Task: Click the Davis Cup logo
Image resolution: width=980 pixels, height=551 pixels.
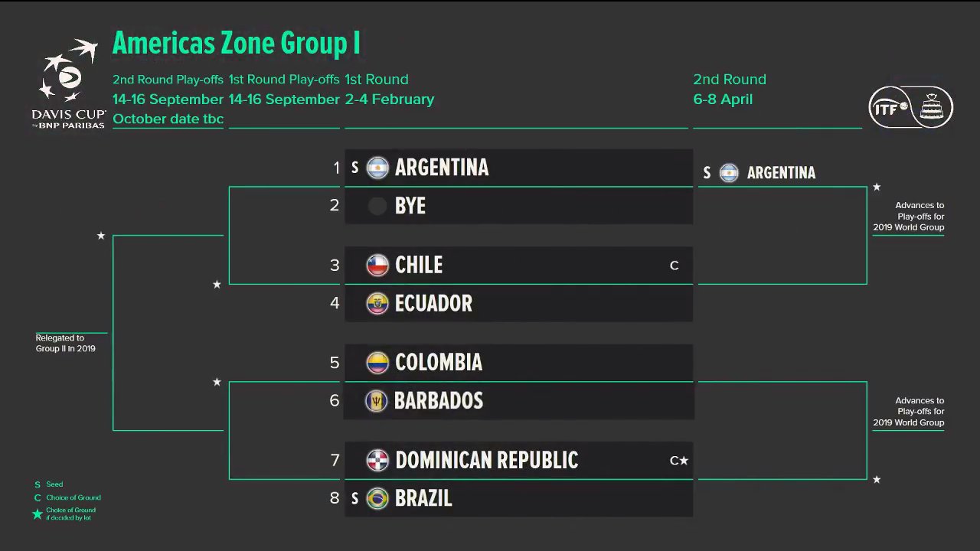Action: [x=69, y=83]
